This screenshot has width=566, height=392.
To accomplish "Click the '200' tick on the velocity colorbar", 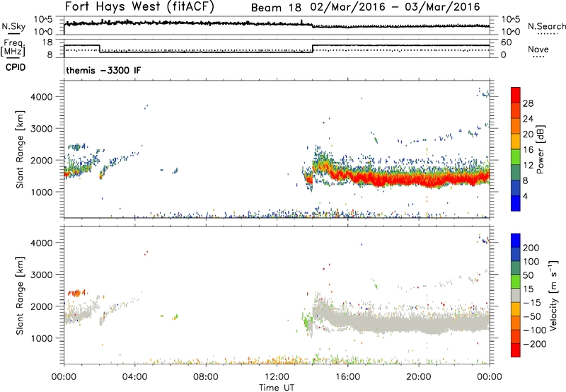I will tap(531, 248).
